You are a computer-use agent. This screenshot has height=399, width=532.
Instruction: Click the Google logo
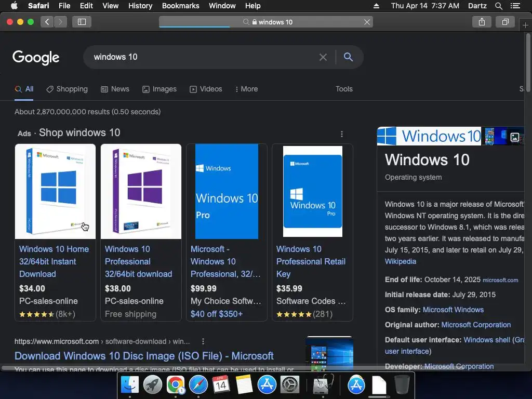click(x=36, y=57)
